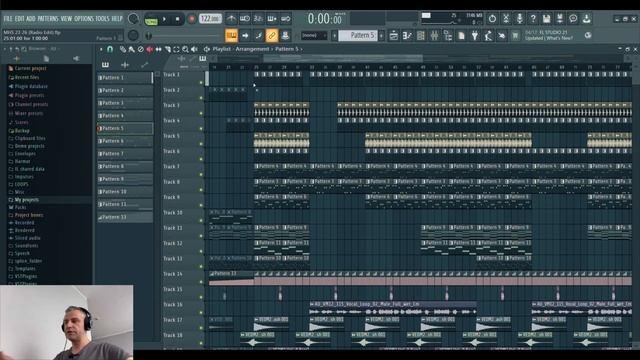This screenshot has height=360, width=640.
Task: Click the Stop button in transport
Action: tap(178, 19)
